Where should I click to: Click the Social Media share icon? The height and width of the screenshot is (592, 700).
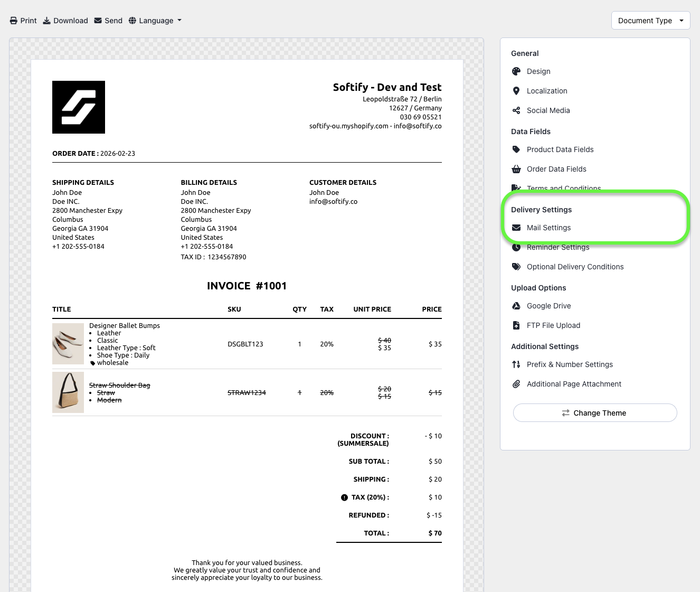click(x=516, y=110)
